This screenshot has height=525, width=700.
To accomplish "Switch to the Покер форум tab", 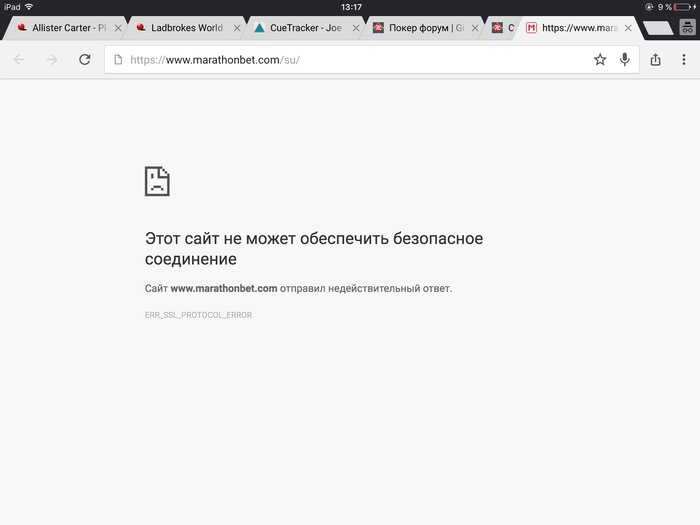I will [x=420, y=28].
